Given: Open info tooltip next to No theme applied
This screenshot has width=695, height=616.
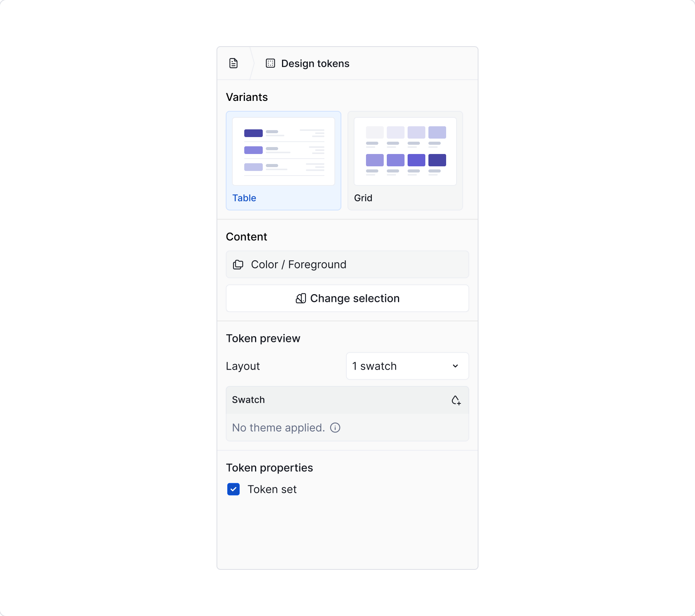Looking at the screenshot, I should (x=336, y=428).
